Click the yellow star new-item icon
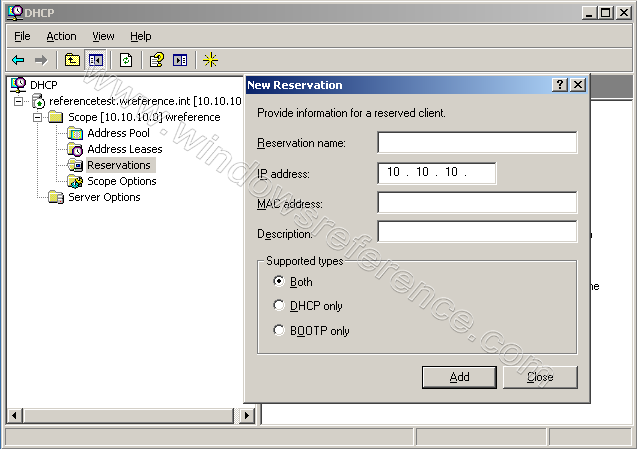The height and width of the screenshot is (449, 637). (210, 60)
